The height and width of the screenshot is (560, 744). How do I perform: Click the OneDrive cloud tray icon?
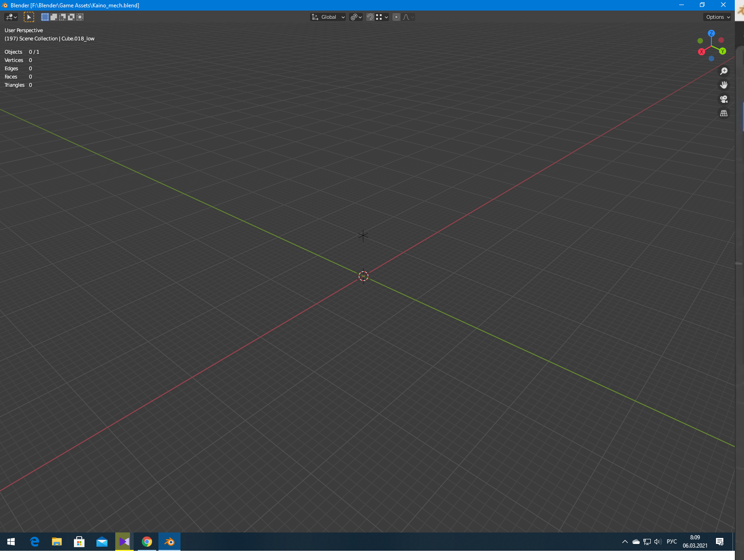[636, 542]
